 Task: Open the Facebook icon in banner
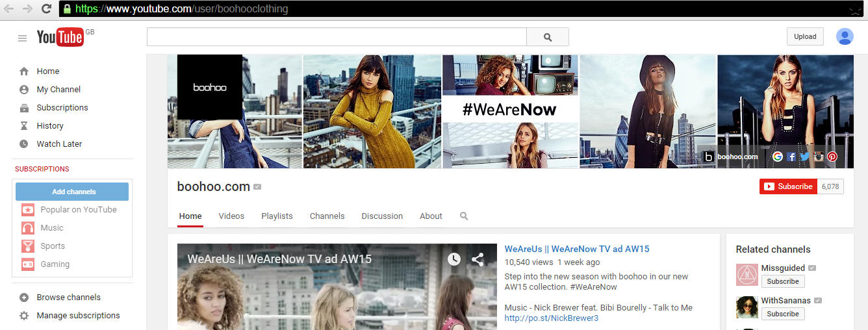click(791, 157)
